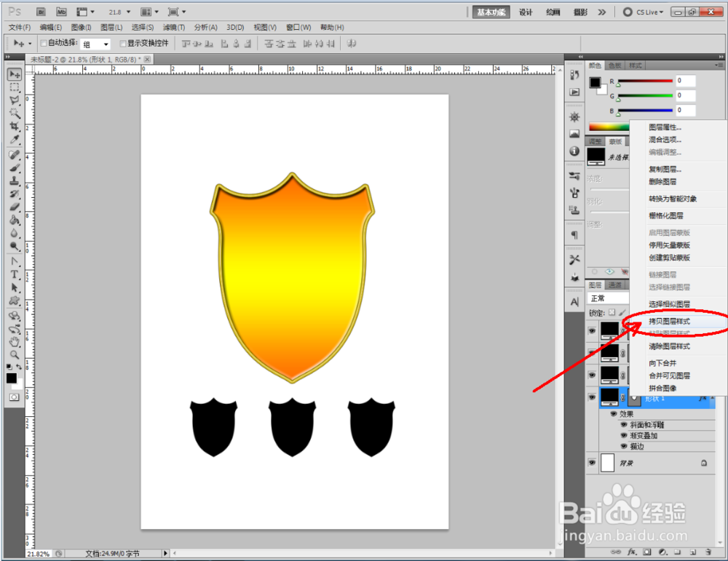728x561 pixels.
Task: Switch to the 摄影 workspace
Action: pos(580,12)
